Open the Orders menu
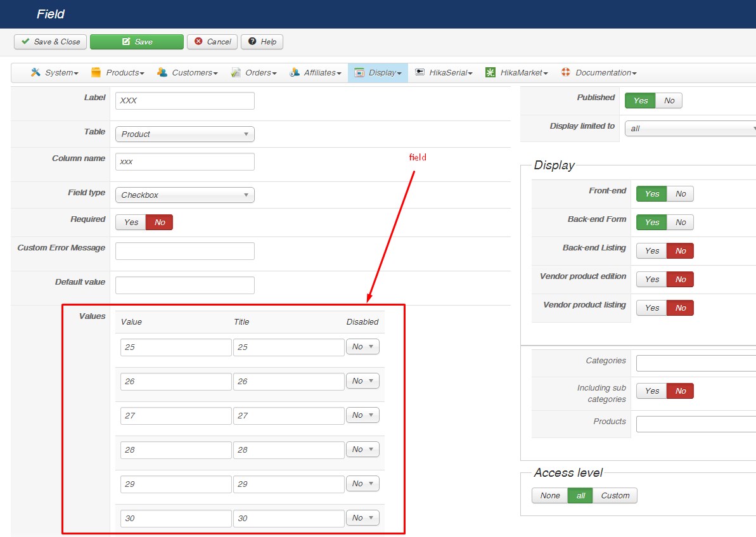 pos(253,72)
